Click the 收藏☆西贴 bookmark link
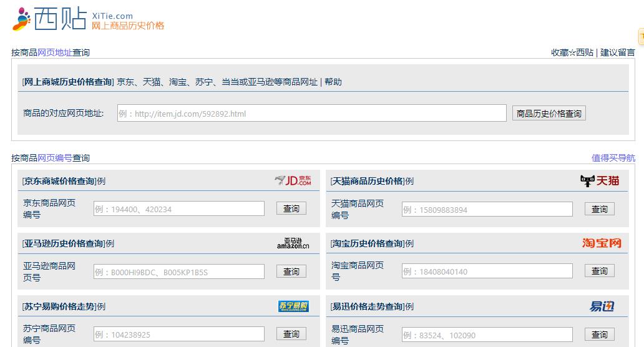Image resolution: width=644 pixels, height=347 pixels. (x=572, y=52)
